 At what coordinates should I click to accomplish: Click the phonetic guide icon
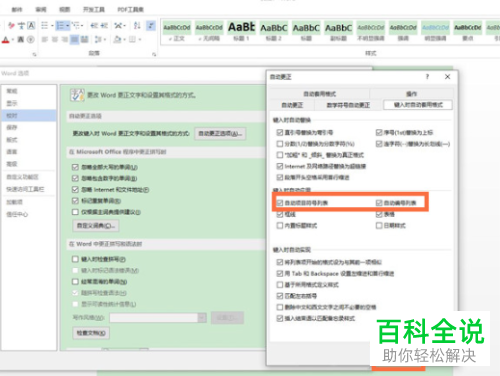click(21, 25)
